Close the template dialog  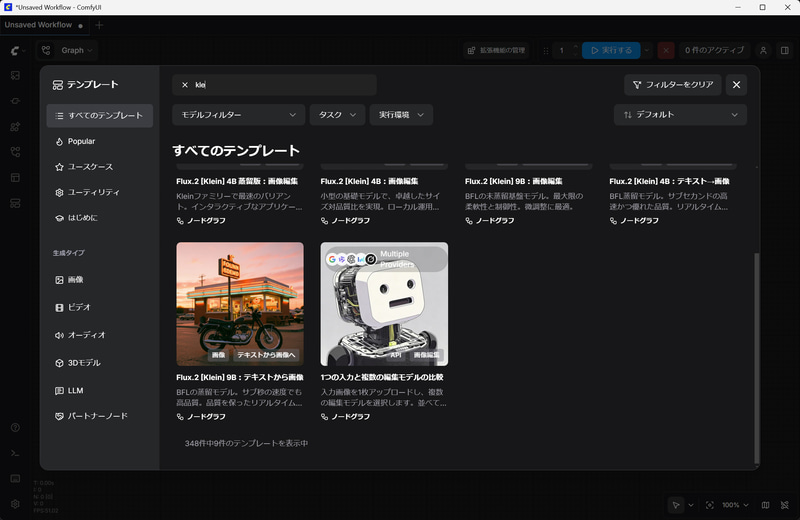point(736,85)
